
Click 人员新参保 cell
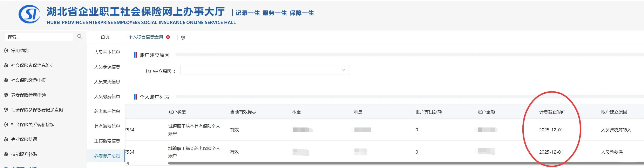tap(612, 152)
